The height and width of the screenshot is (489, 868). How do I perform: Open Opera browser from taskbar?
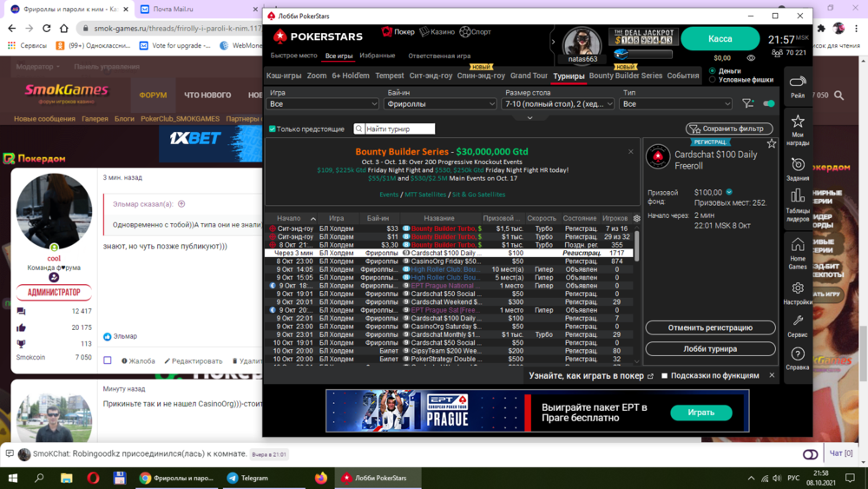[93, 478]
